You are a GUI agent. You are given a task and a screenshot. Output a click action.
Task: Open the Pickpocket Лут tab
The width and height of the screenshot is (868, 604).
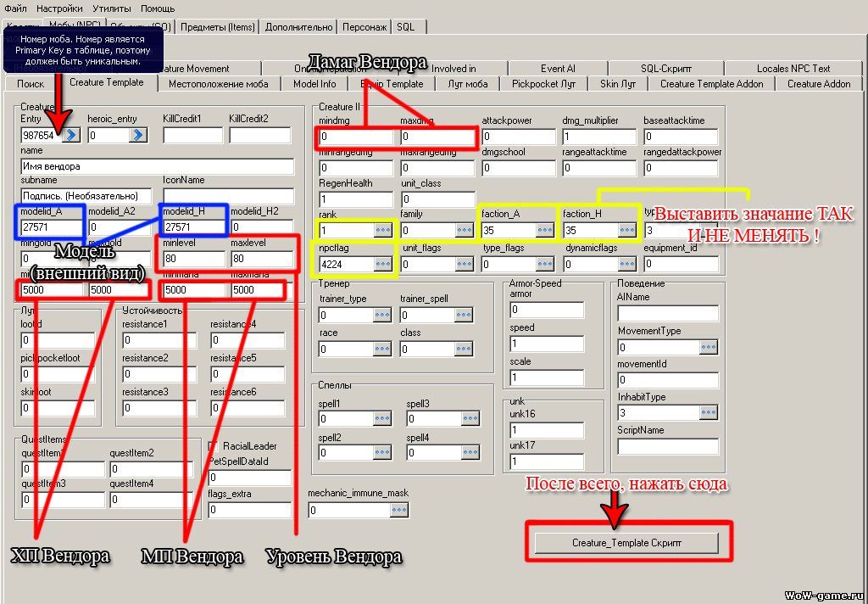pyautogui.click(x=543, y=84)
